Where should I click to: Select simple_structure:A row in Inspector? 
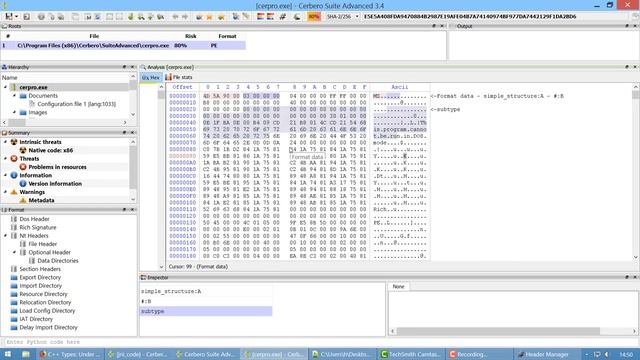pyautogui.click(x=206, y=291)
